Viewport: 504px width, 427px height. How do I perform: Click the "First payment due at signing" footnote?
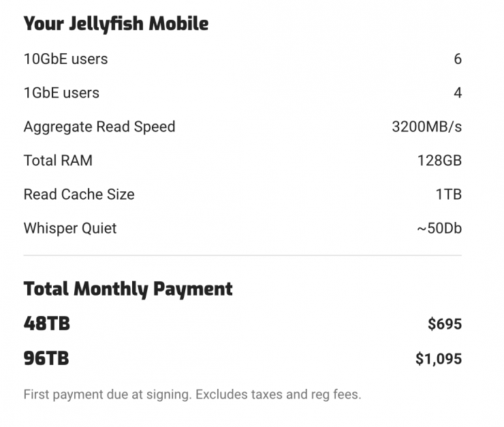coord(192,394)
